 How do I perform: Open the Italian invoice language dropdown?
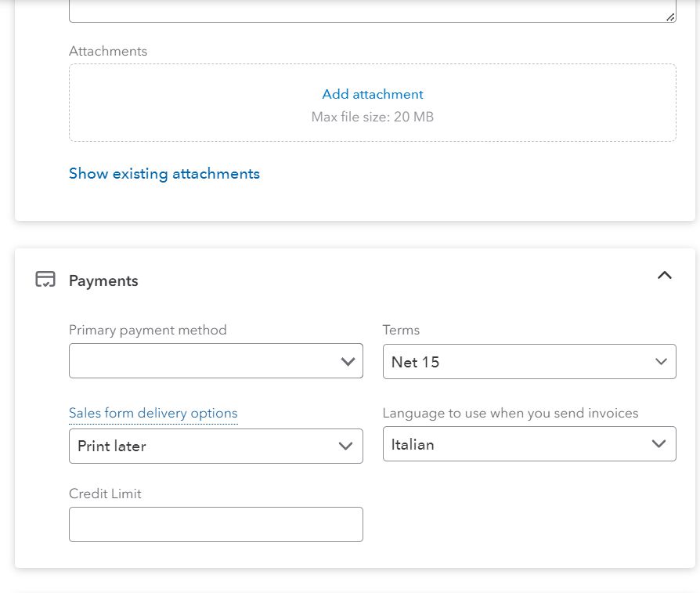coord(529,444)
